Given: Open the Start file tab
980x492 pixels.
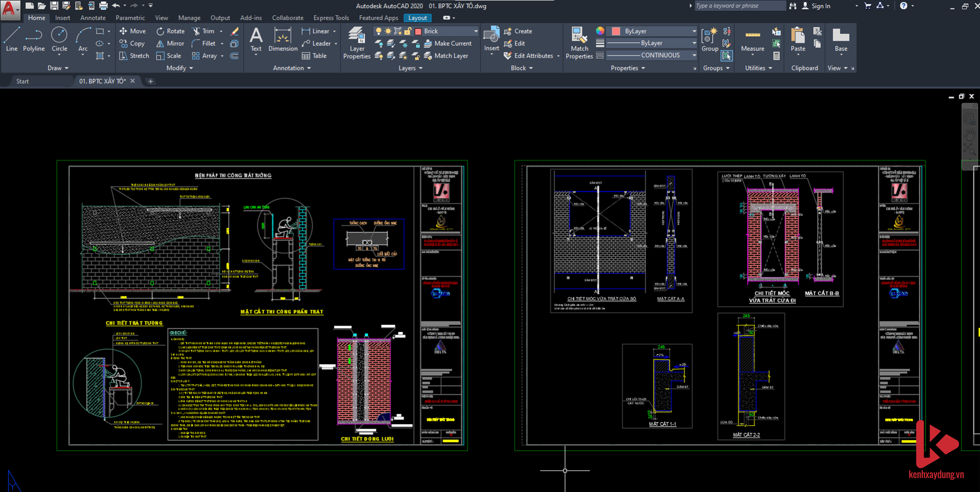Looking at the screenshot, I should 22,81.
